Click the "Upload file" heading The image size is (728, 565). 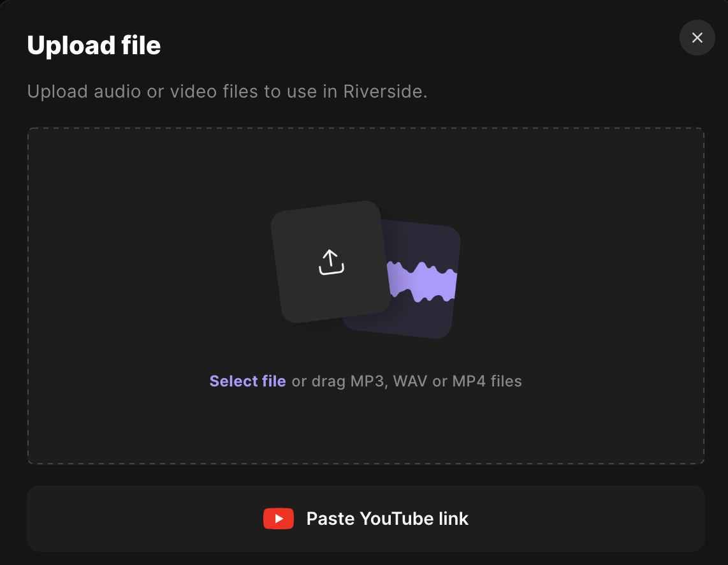(94, 45)
